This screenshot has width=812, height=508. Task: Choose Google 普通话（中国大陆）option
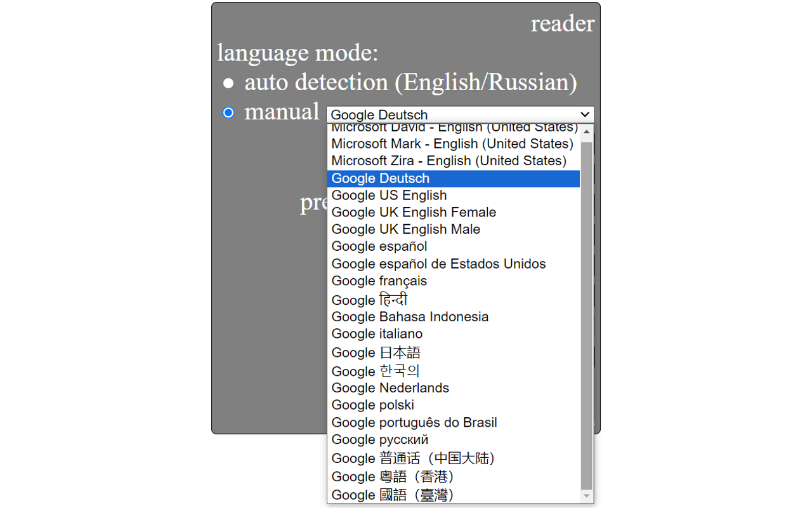coord(454,458)
